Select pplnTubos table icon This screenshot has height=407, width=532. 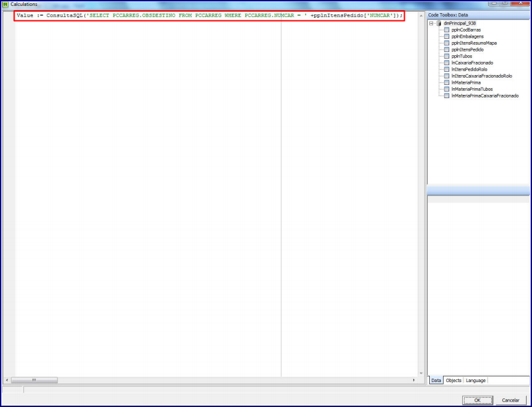pyautogui.click(x=446, y=56)
